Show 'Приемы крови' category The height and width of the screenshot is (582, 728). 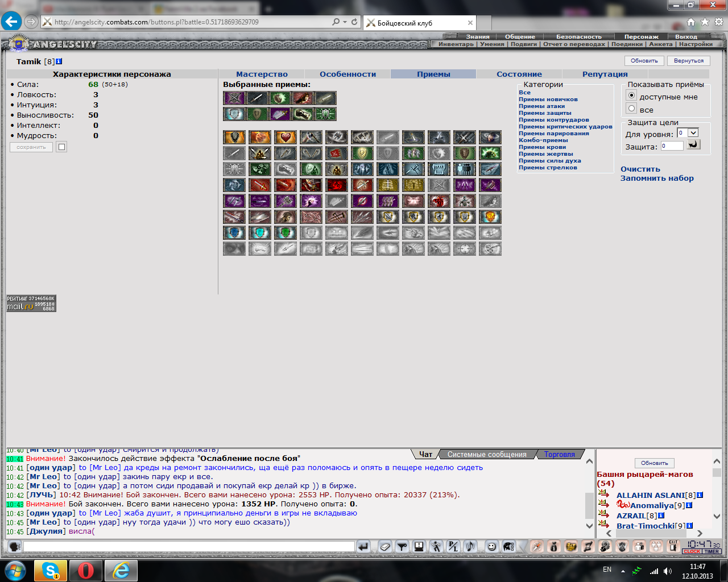542,147
